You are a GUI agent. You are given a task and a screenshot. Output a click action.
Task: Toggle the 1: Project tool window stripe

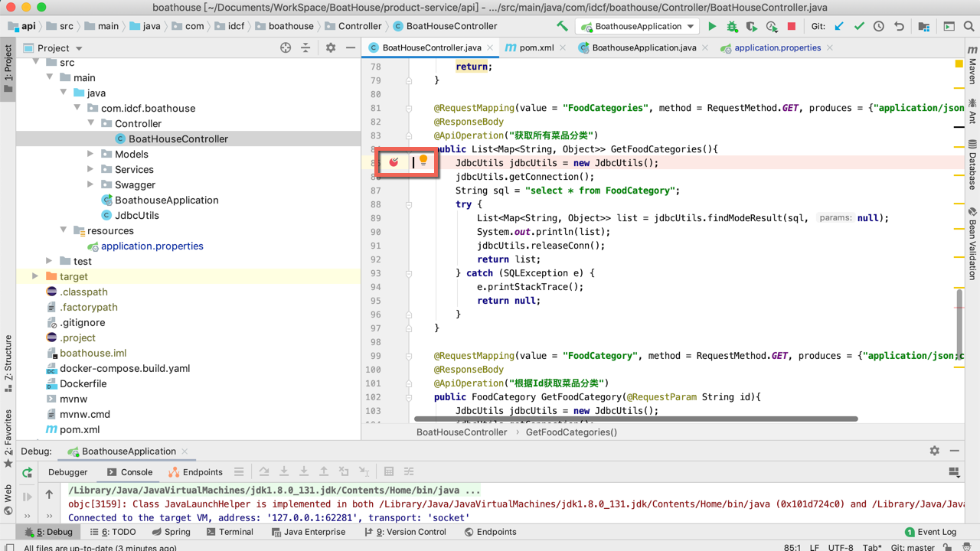8,69
